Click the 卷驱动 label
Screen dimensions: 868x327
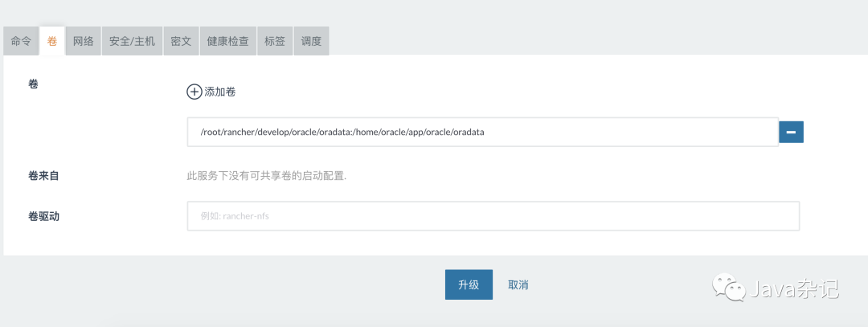[x=43, y=216]
